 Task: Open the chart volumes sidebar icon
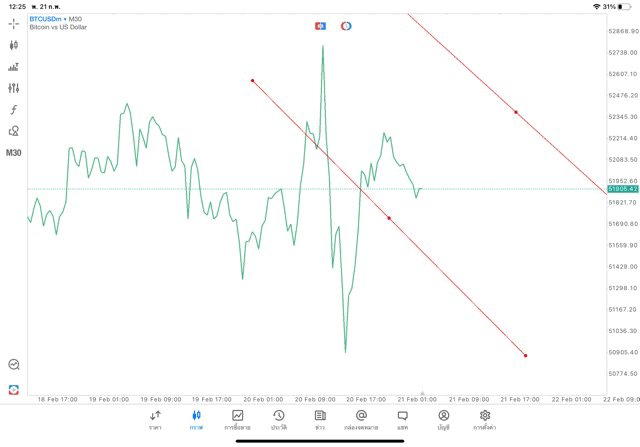tap(14, 67)
